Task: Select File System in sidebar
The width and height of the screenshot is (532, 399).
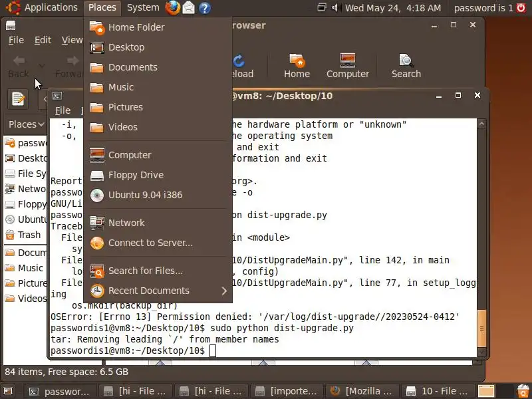Action: (25, 174)
